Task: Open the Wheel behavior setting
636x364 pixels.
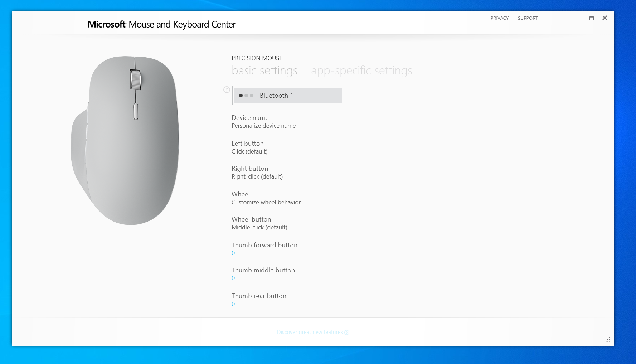Action: tap(266, 198)
